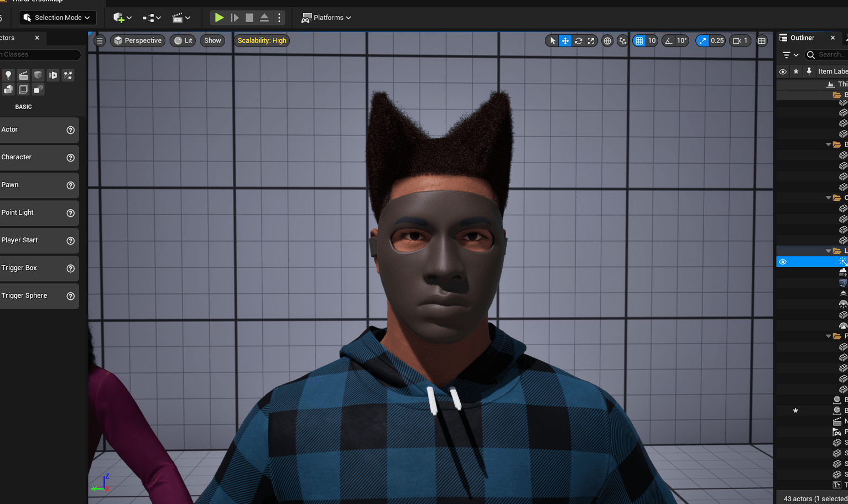Open grid snap value 10
The width and height of the screenshot is (848, 504).
coord(652,40)
